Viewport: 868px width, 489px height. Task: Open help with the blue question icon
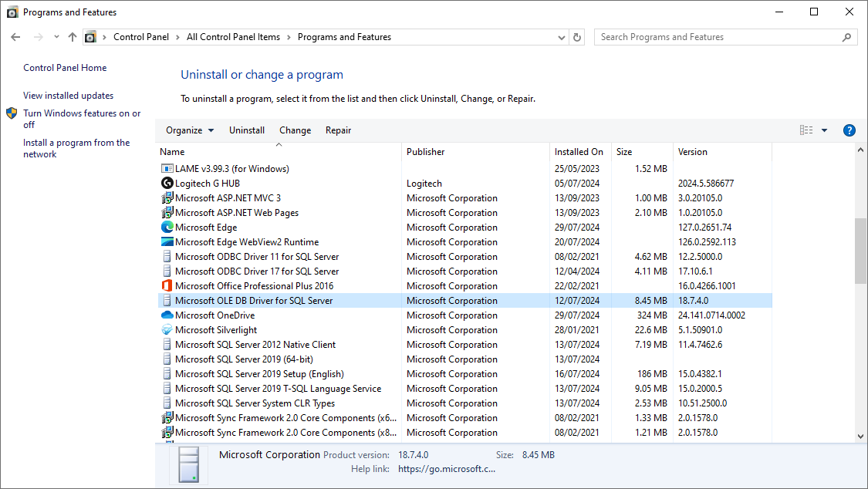849,130
